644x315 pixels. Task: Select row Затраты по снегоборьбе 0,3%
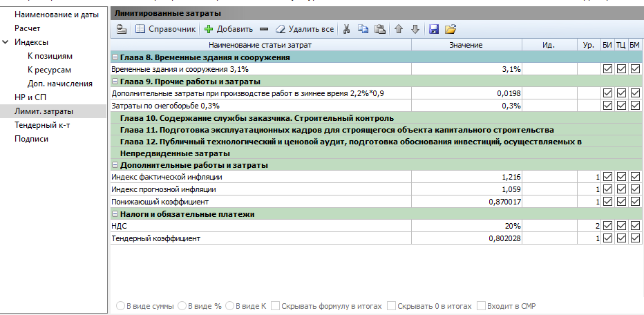[261, 106]
